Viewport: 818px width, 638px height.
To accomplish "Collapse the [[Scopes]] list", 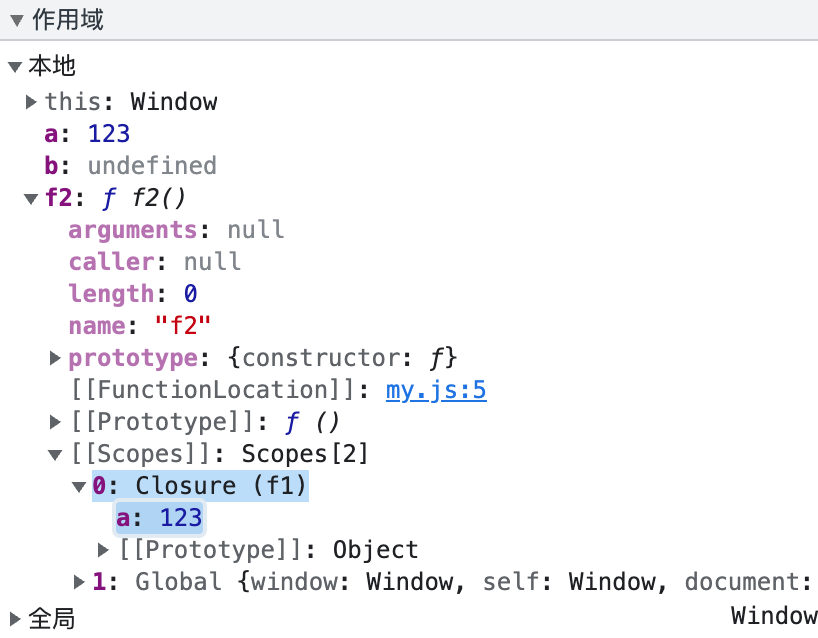I will tap(56, 455).
